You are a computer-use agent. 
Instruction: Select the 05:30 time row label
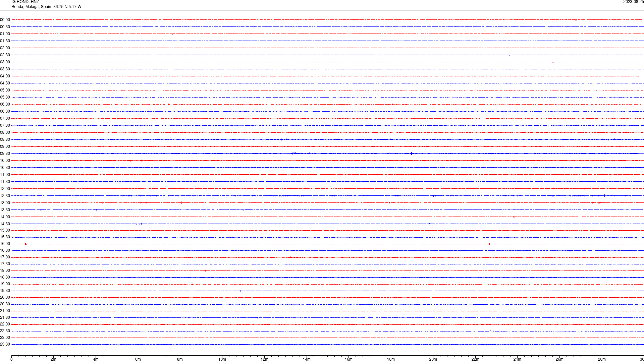(x=5, y=97)
